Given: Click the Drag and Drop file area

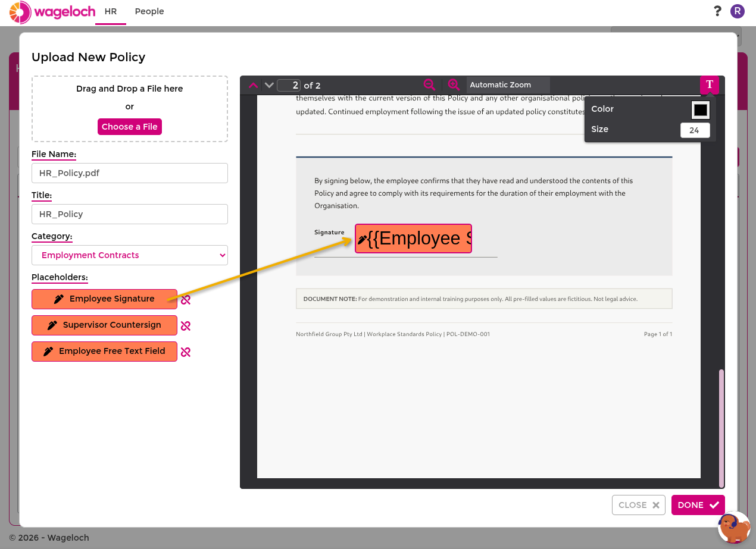Looking at the screenshot, I should click(x=130, y=109).
